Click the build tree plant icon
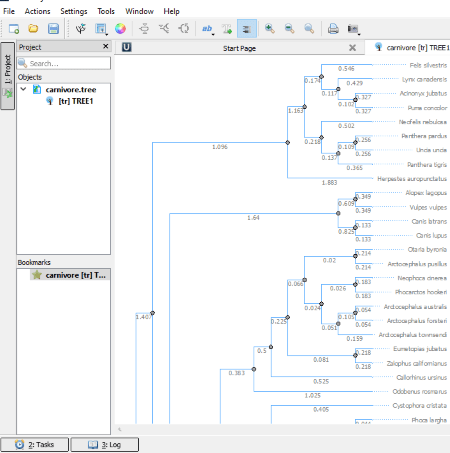 point(81,29)
